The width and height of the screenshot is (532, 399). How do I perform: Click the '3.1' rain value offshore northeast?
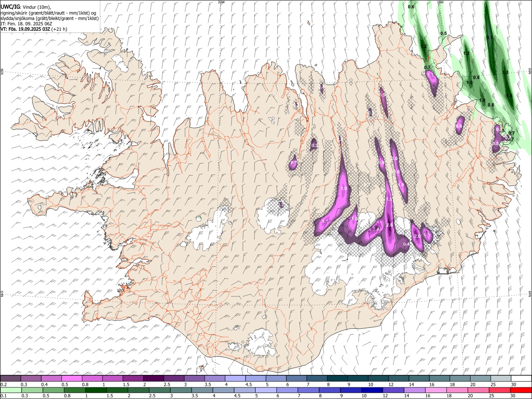[x=489, y=38]
